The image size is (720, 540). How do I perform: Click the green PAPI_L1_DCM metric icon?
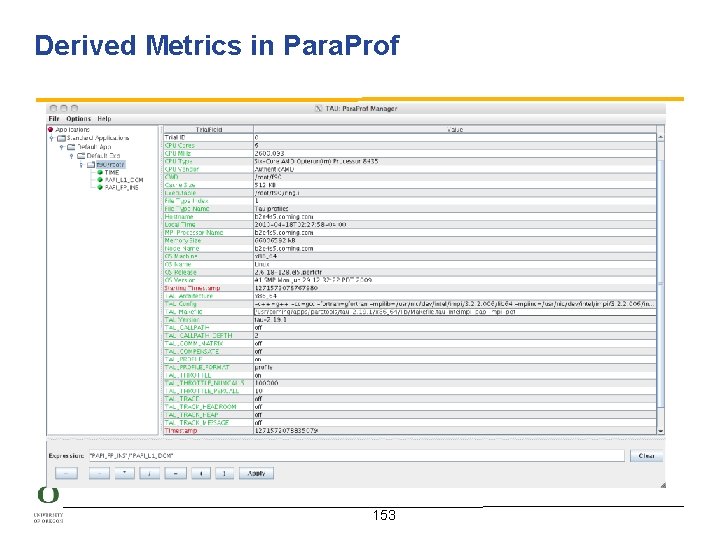click(100, 180)
